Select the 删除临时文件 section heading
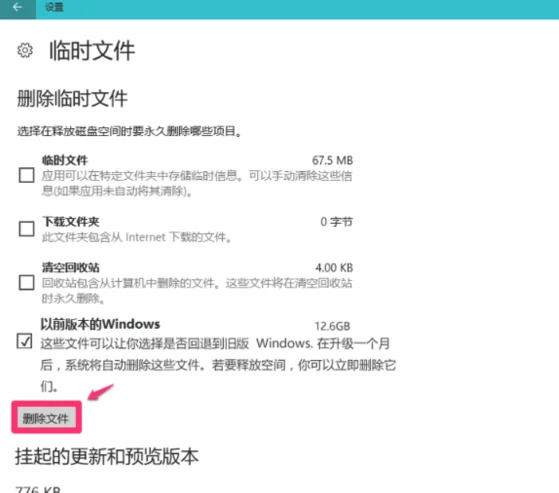 coord(72,98)
